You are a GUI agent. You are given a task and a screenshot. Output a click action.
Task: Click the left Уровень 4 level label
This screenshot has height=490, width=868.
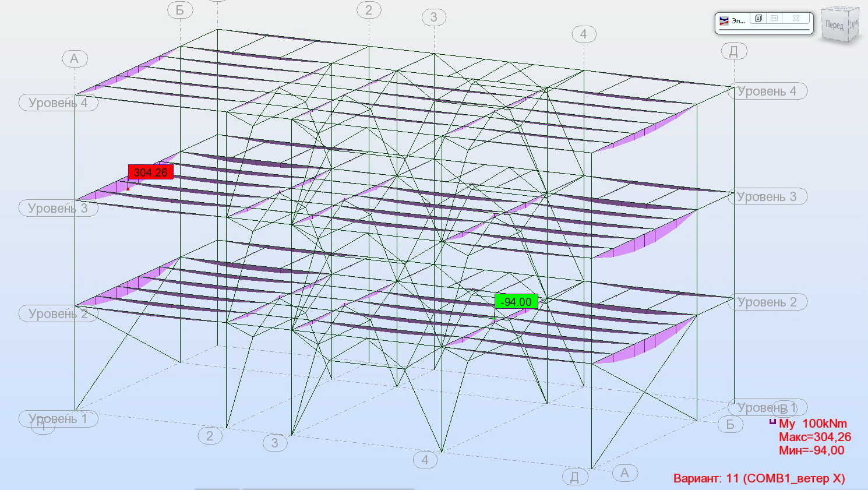58,103
